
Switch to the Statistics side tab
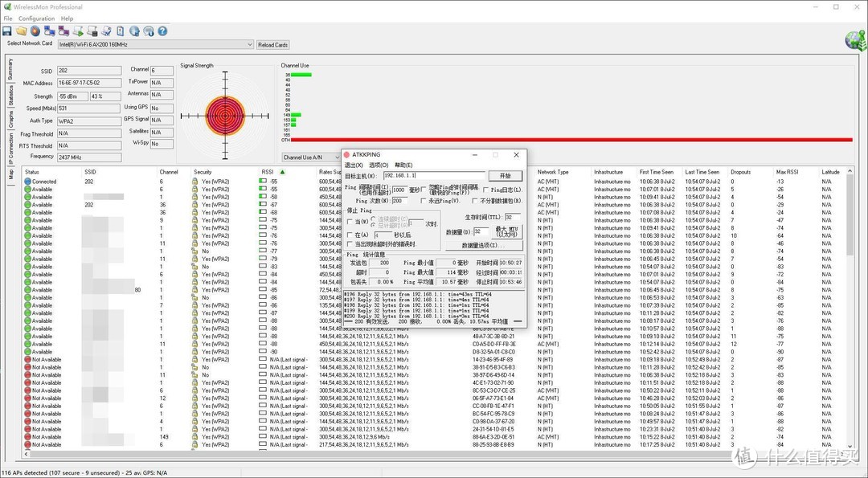(x=10, y=96)
